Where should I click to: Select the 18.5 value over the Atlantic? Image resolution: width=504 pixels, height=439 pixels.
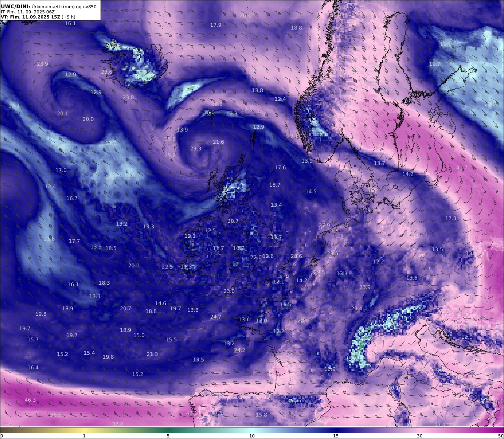(111, 248)
